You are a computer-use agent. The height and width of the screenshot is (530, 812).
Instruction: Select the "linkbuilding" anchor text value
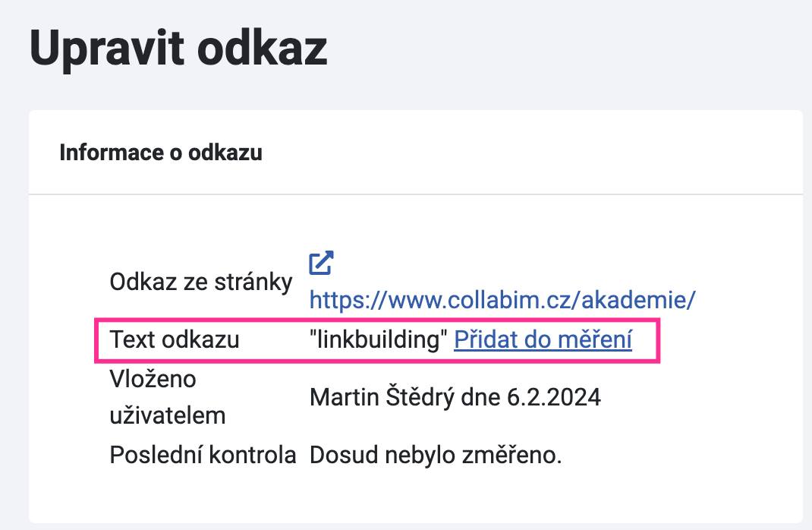pyautogui.click(x=378, y=340)
